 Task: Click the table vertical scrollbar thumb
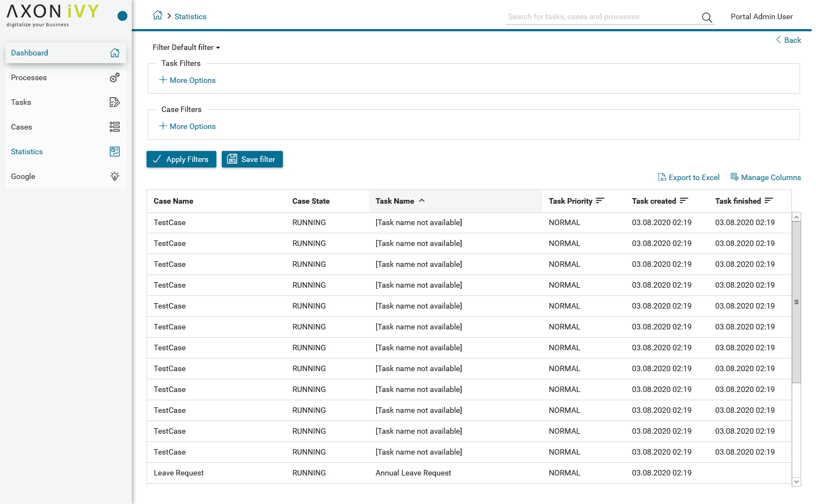pos(796,302)
